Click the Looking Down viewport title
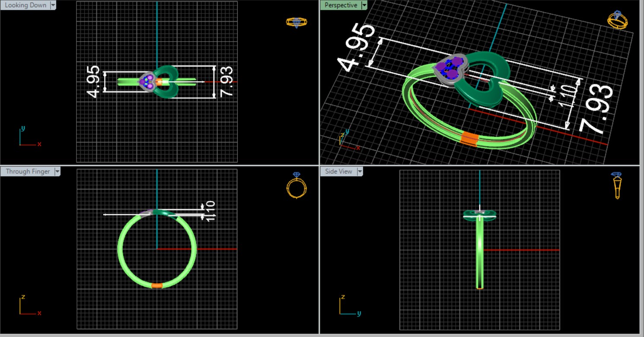This screenshot has width=644, height=337. [25, 5]
